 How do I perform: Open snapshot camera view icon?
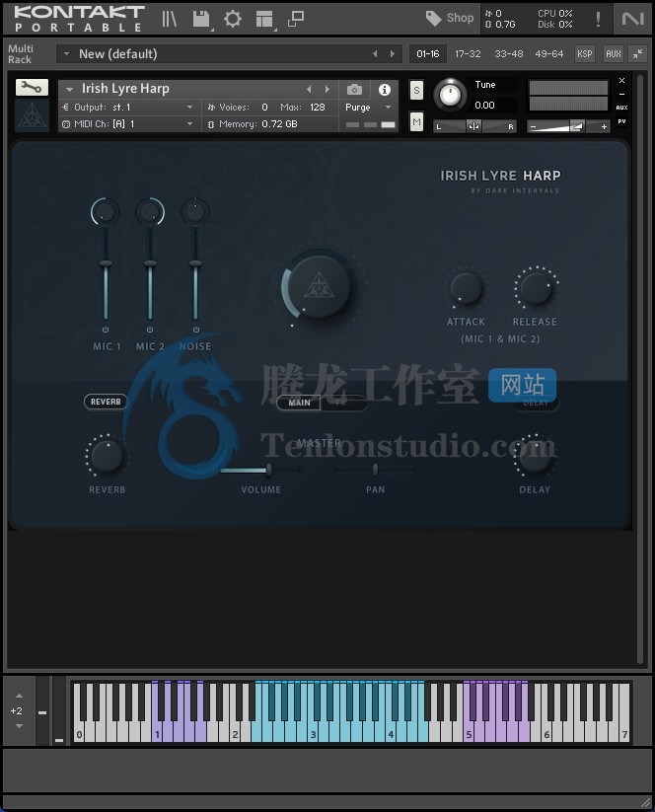354,90
